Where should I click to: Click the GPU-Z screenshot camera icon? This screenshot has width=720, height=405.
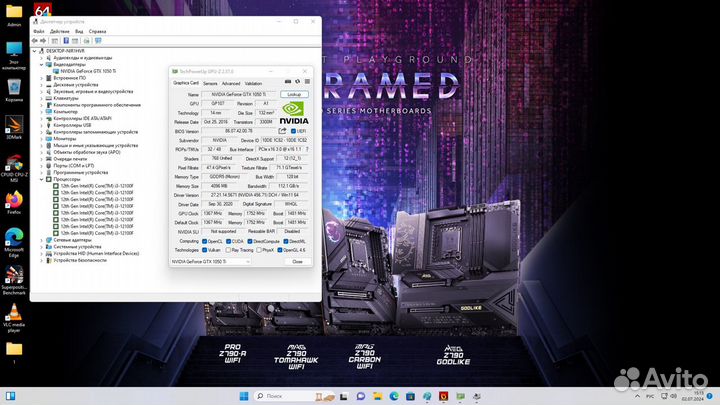pos(288,82)
